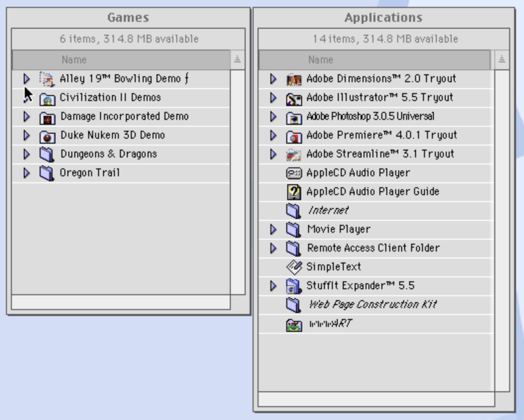Expand StuffIt Expander 5.5 folder triangle
Screen dimensions: 524x420
(x=273, y=286)
